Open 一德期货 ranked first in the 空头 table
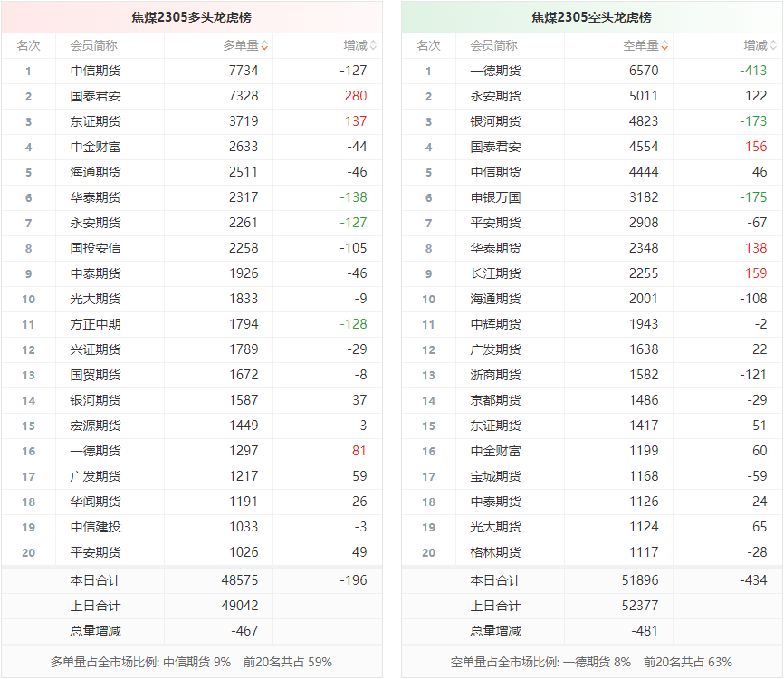The height and width of the screenshot is (679, 784). click(x=495, y=71)
